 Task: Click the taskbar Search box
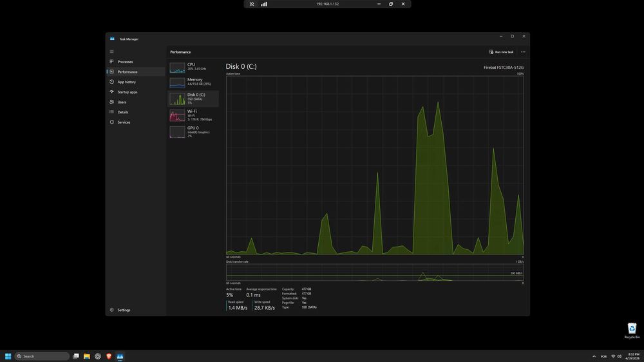tap(42, 356)
